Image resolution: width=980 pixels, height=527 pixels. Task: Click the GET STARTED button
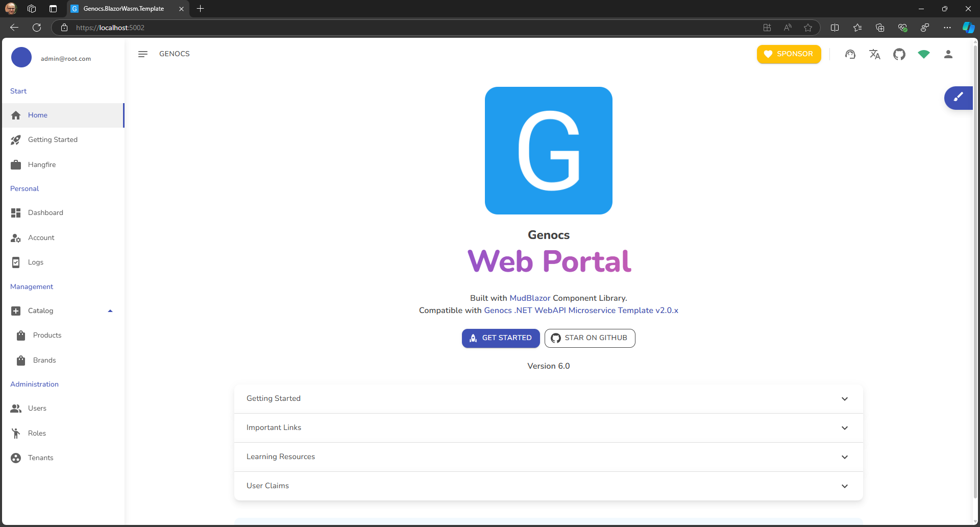coord(500,338)
